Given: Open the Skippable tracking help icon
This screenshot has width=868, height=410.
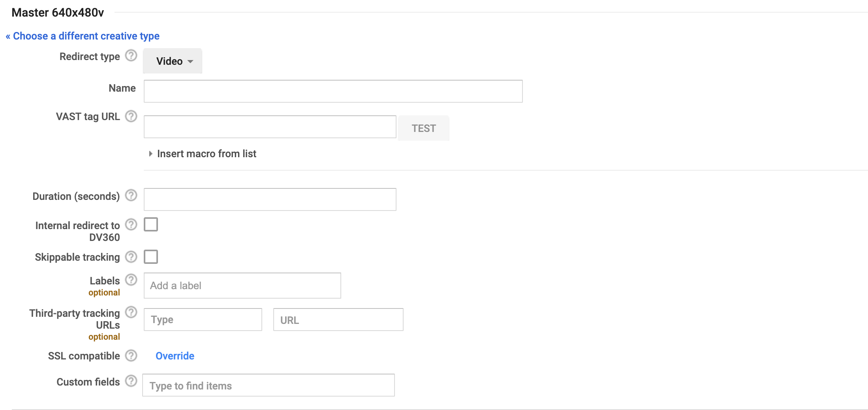Looking at the screenshot, I should 131,256.
